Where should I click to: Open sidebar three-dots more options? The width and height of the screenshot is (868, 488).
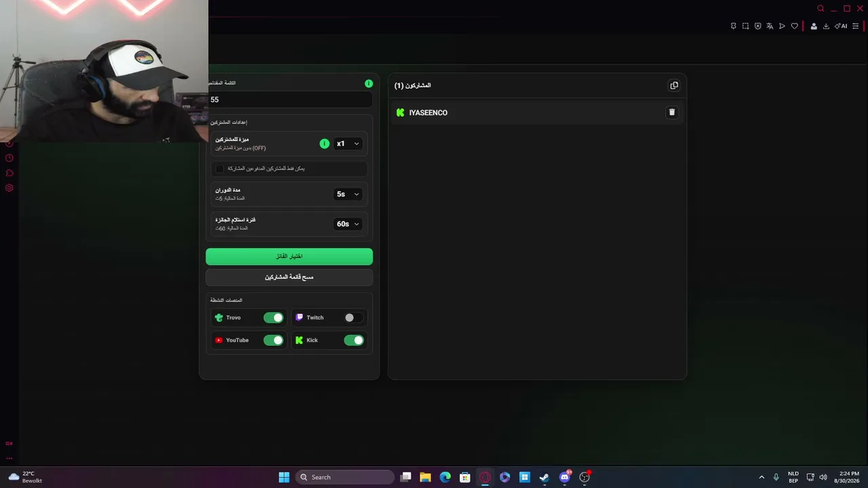click(x=9, y=458)
